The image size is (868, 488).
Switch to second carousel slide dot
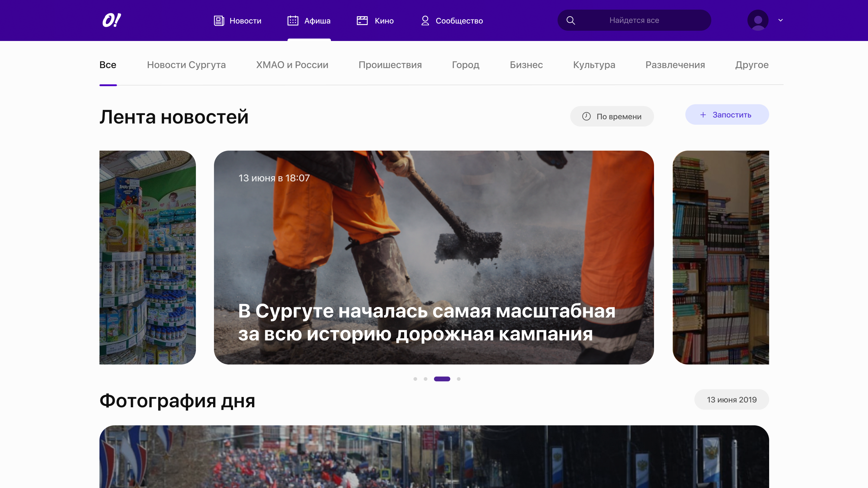[x=426, y=379]
